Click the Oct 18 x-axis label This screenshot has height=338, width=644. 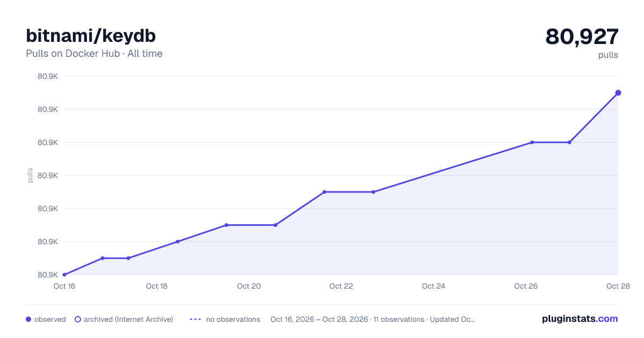157,286
